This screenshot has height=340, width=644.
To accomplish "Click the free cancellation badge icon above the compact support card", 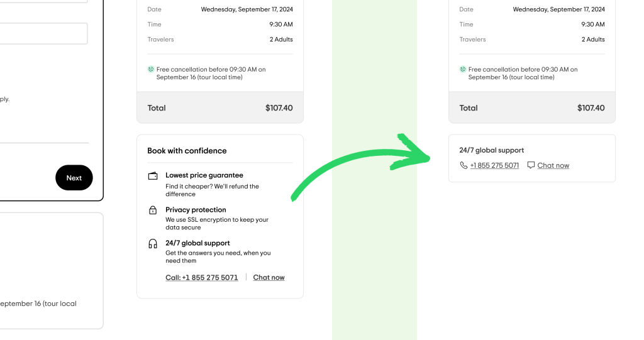I will click(x=463, y=69).
